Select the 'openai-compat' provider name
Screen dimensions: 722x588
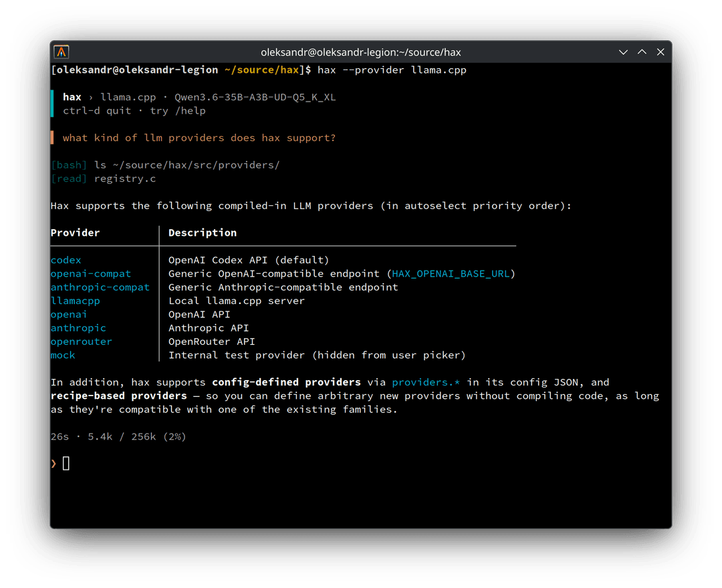[x=91, y=274]
